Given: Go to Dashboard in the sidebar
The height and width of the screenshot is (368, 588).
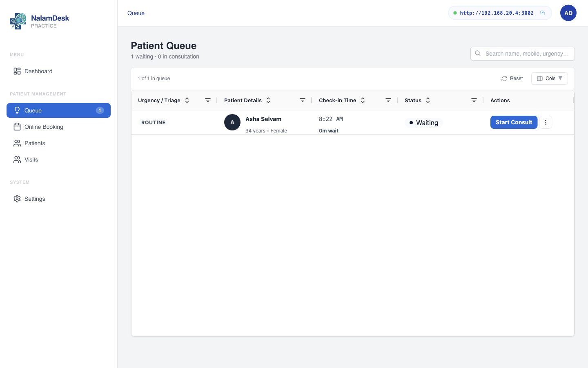Looking at the screenshot, I should pyautogui.click(x=58, y=71).
